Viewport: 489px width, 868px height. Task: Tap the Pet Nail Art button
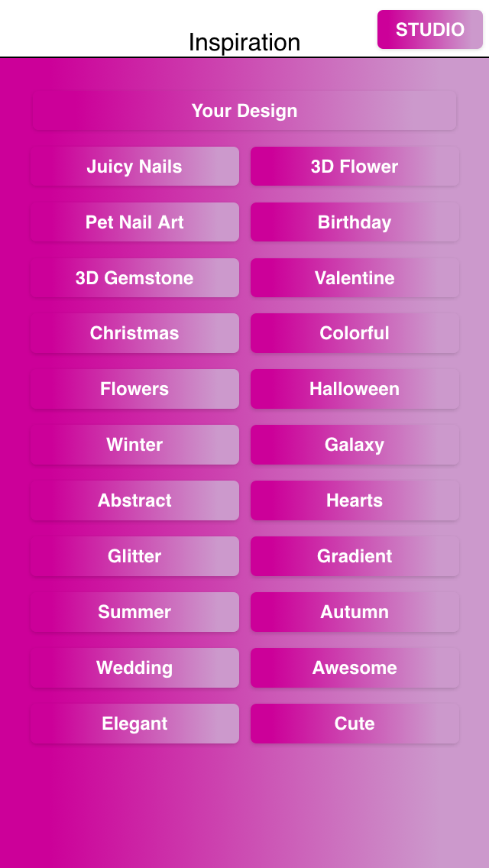(134, 222)
